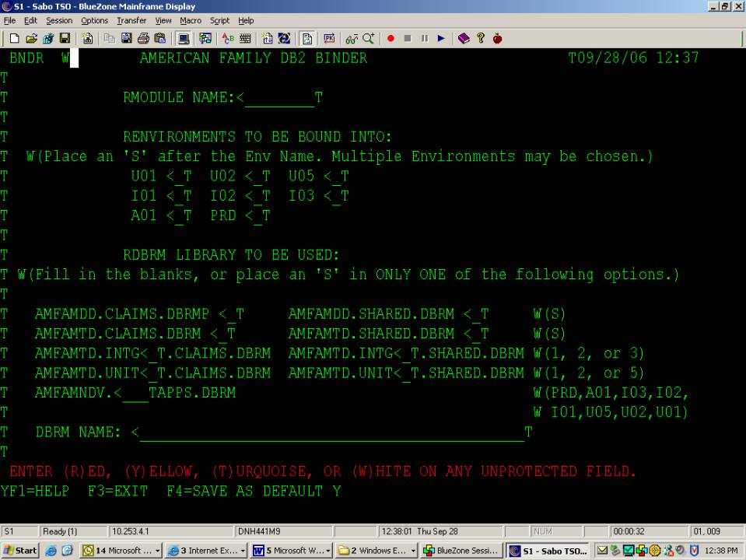Click the keyboard map toolbar icon
The width and height of the screenshot is (746, 560).
click(x=245, y=39)
